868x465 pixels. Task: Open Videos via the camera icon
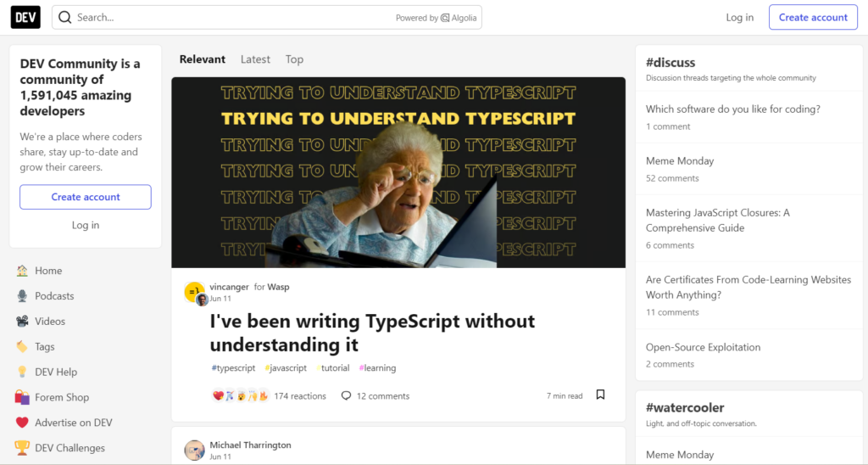pyautogui.click(x=22, y=322)
